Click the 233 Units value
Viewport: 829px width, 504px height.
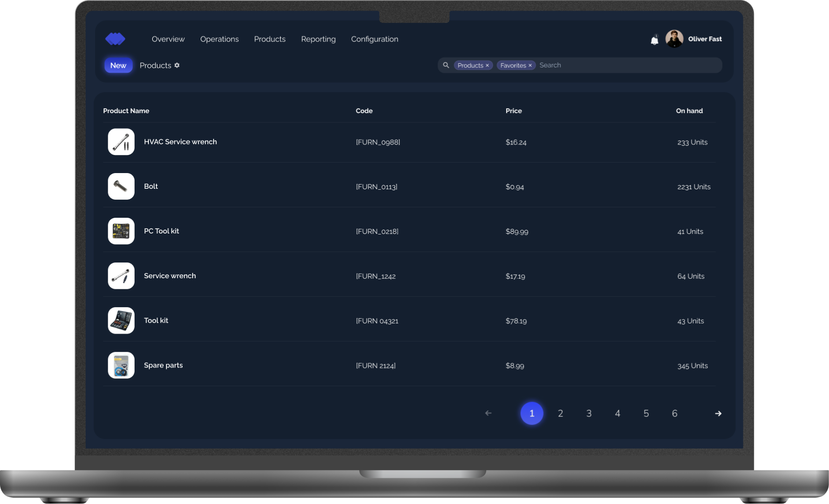click(692, 142)
